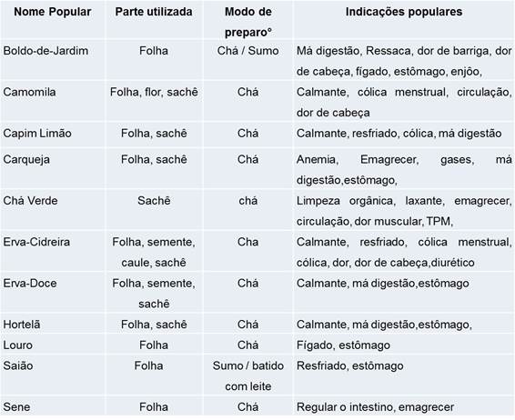Click the Modo de preparo header
Screen dimensions: 515x420
tap(248, 22)
